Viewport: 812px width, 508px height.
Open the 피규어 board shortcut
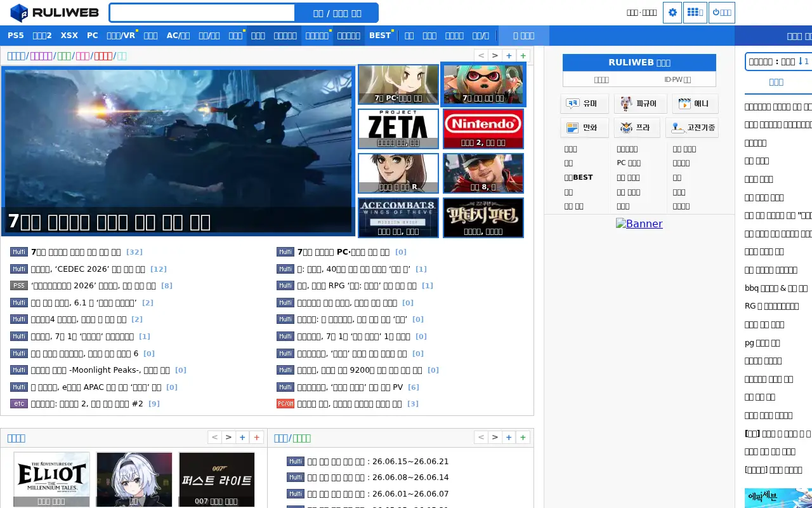pos(640,104)
